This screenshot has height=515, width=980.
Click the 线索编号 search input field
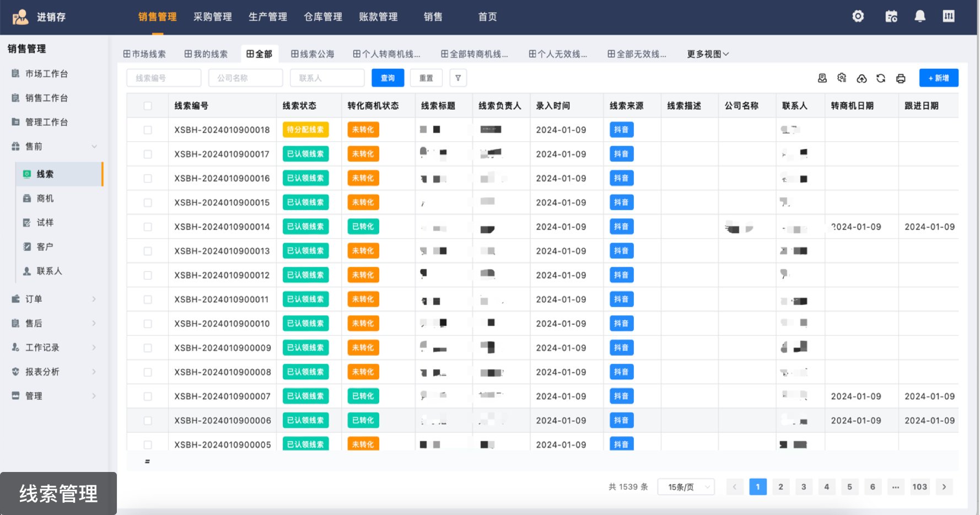164,78
